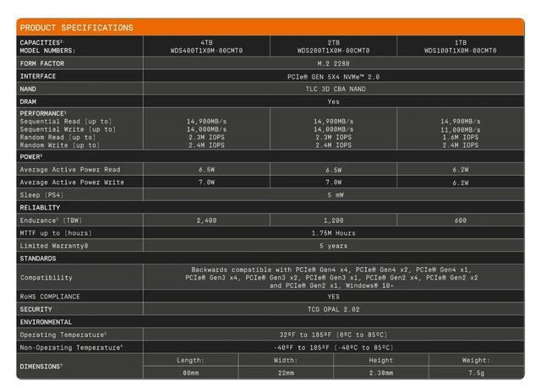Click the 2,400 TBW endurance value
Viewport: 541px width, 392px height.
click(206, 220)
